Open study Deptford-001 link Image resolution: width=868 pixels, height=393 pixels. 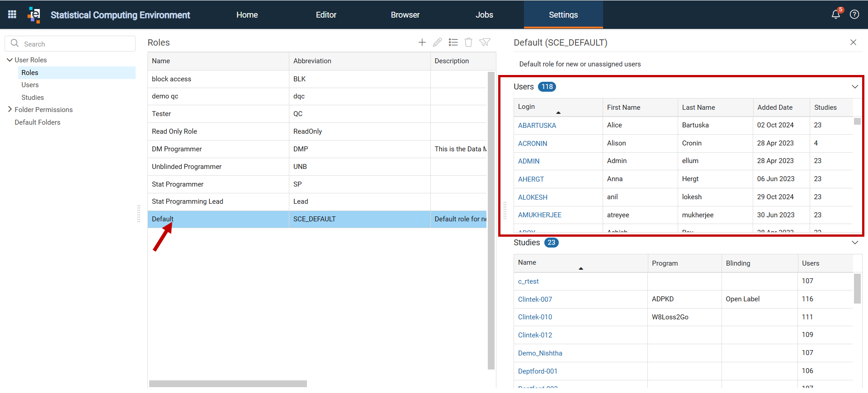click(x=538, y=371)
